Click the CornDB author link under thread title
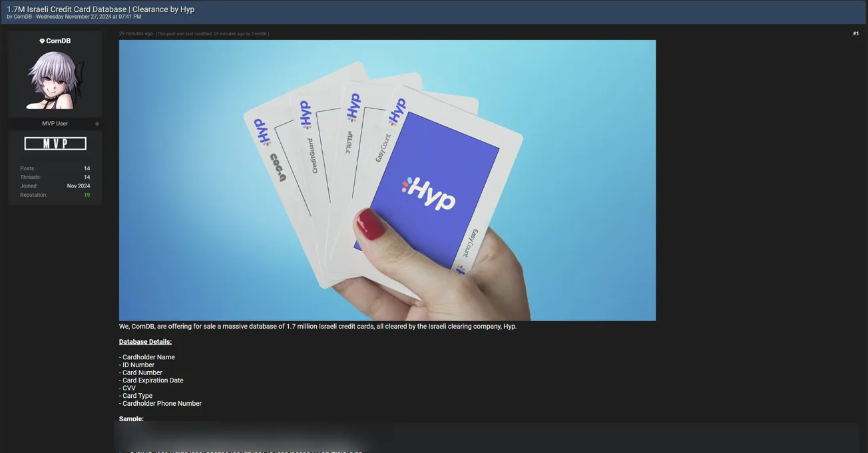The height and width of the screenshot is (453, 868). tap(23, 17)
